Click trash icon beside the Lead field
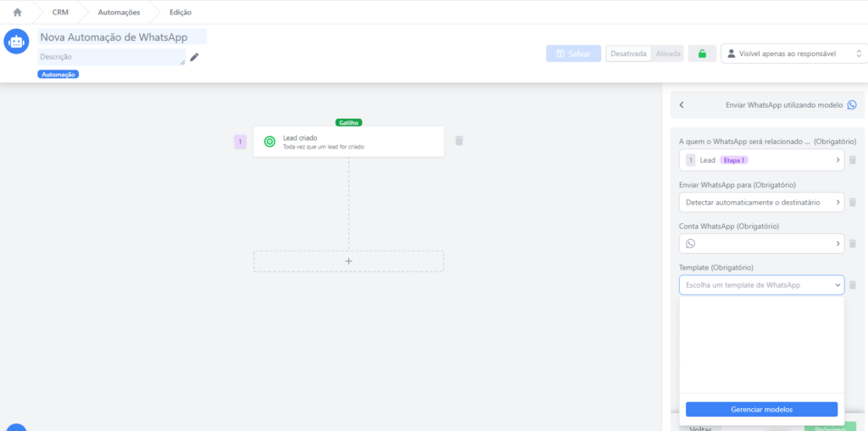 click(x=853, y=160)
